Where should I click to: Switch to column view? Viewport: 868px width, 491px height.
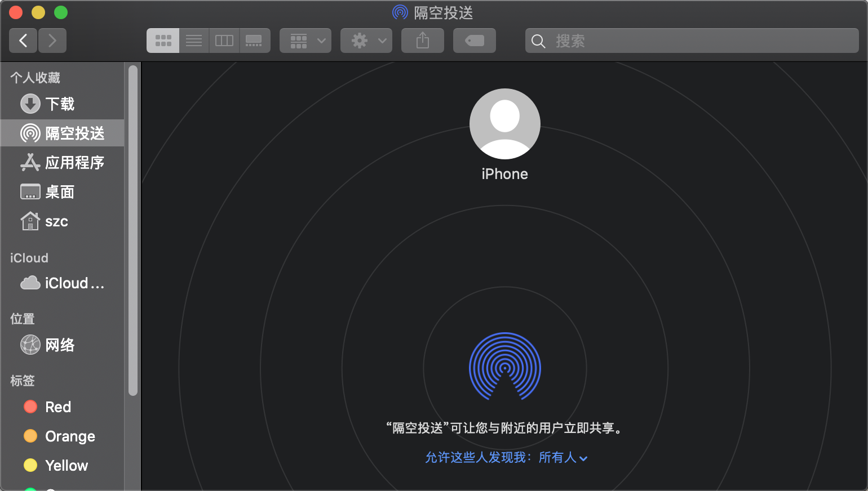[224, 41]
